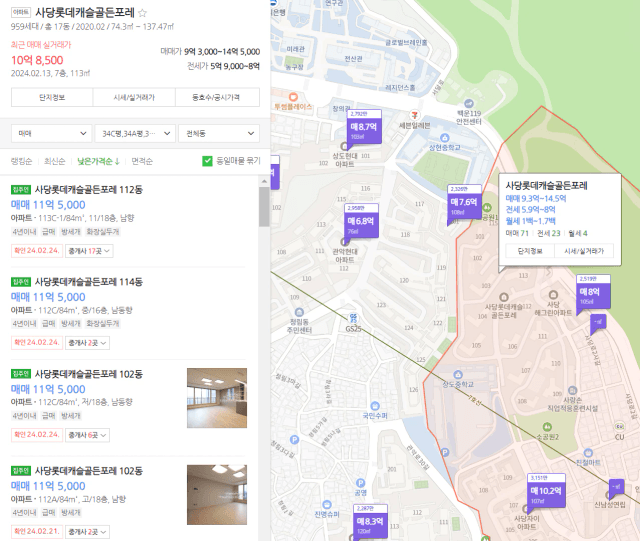The image size is (640, 541).
Task: Select the 매 7.6억 map price marker
Action: coord(464,203)
